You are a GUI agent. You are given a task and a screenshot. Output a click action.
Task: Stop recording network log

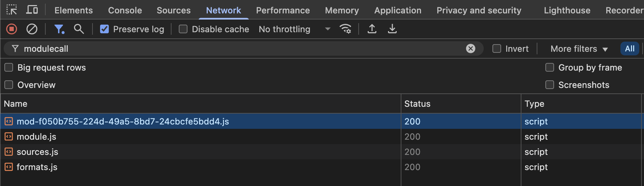12,29
